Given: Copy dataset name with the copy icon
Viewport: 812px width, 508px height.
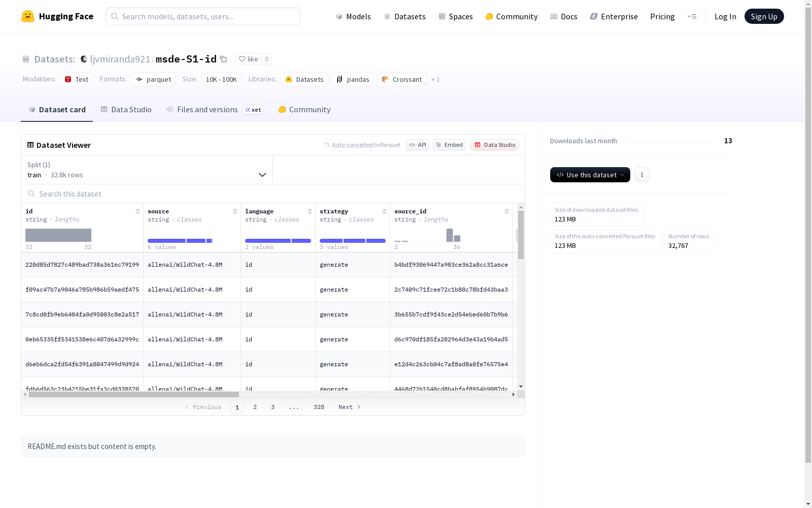Looking at the screenshot, I should point(223,59).
